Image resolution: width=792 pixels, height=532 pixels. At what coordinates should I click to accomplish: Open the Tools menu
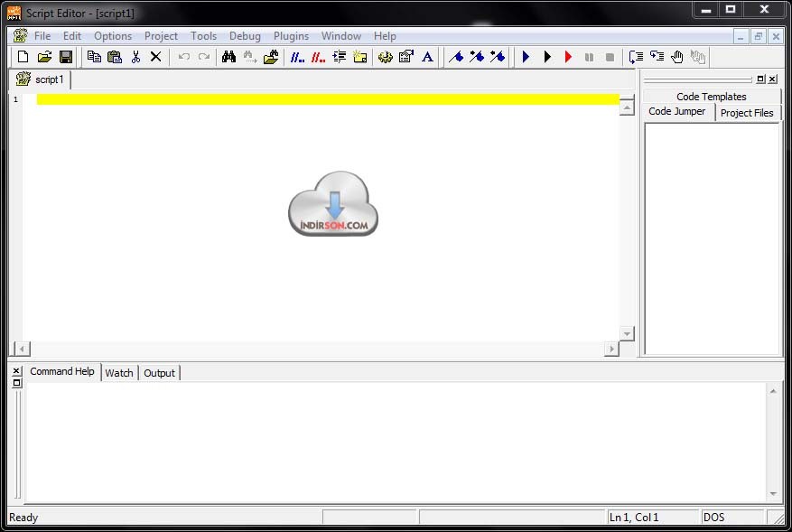(203, 36)
